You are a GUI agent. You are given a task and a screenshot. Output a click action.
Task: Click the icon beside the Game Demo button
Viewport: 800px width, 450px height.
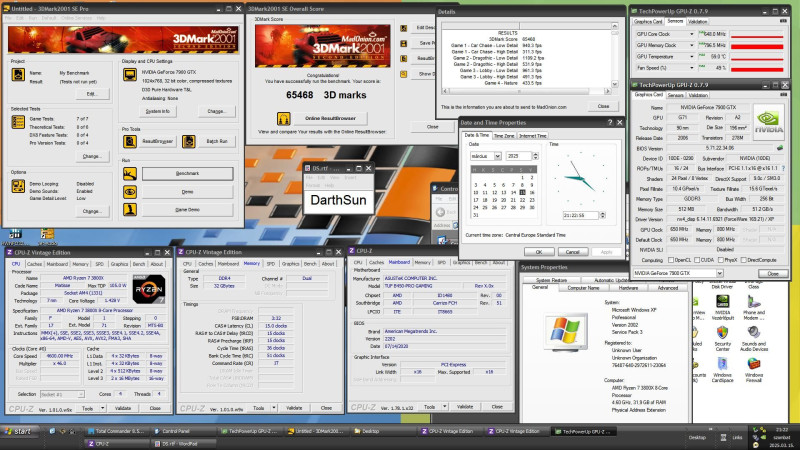tap(130, 209)
